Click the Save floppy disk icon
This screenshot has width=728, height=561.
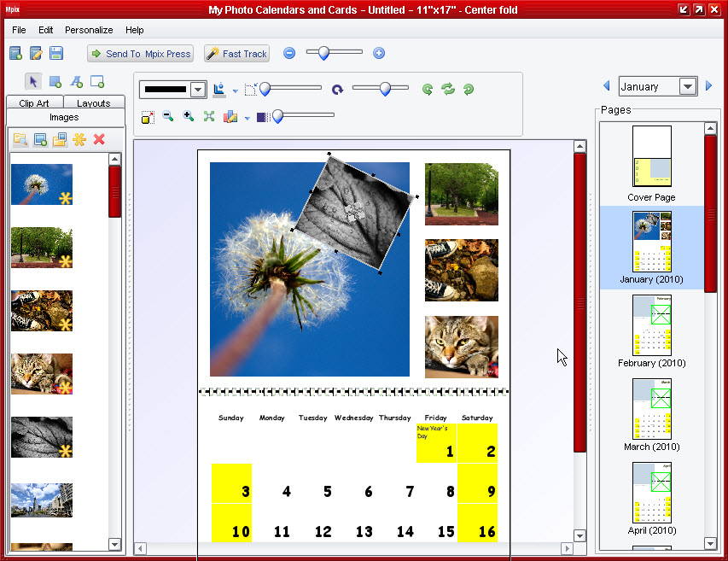click(x=56, y=54)
